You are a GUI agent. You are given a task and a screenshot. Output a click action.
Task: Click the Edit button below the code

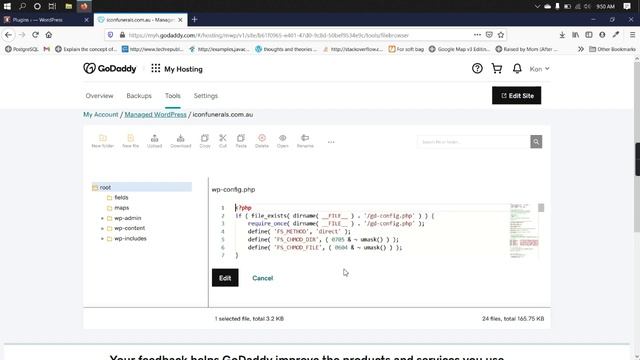[225, 278]
